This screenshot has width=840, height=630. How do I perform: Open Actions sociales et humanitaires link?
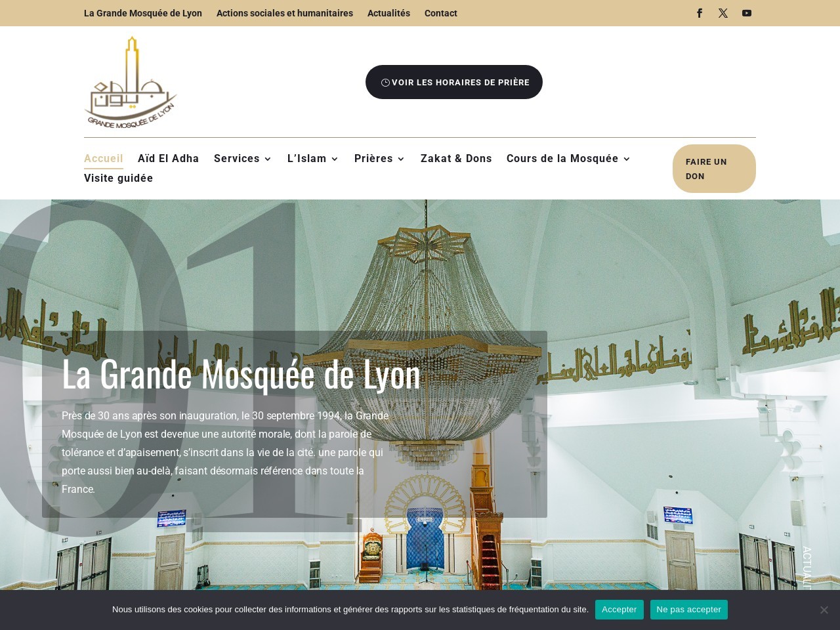[285, 13]
